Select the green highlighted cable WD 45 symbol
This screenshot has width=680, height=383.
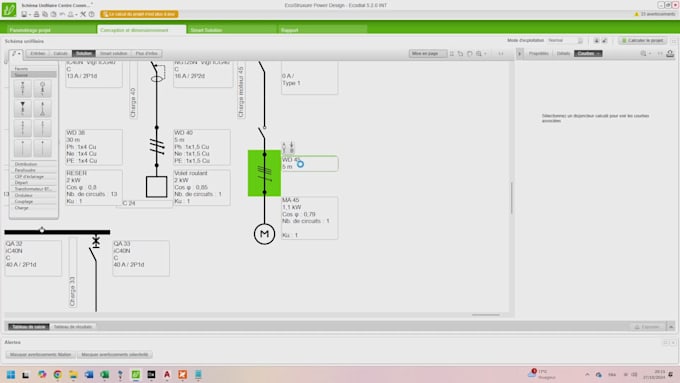(264, 173)
